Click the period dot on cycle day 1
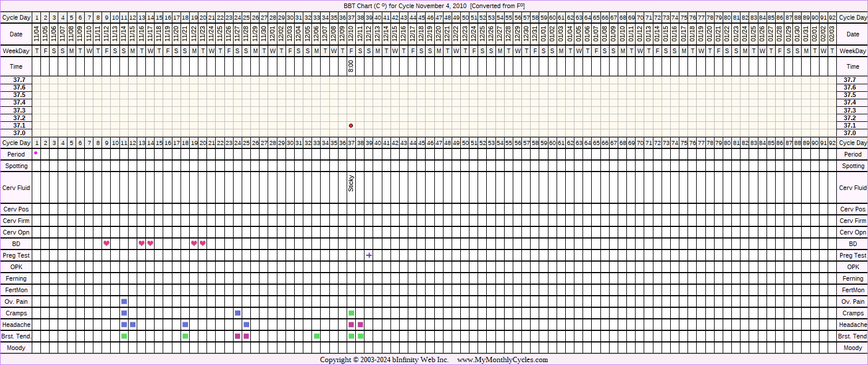This screenshot has width=868, height=365. (x=36, y=153)
